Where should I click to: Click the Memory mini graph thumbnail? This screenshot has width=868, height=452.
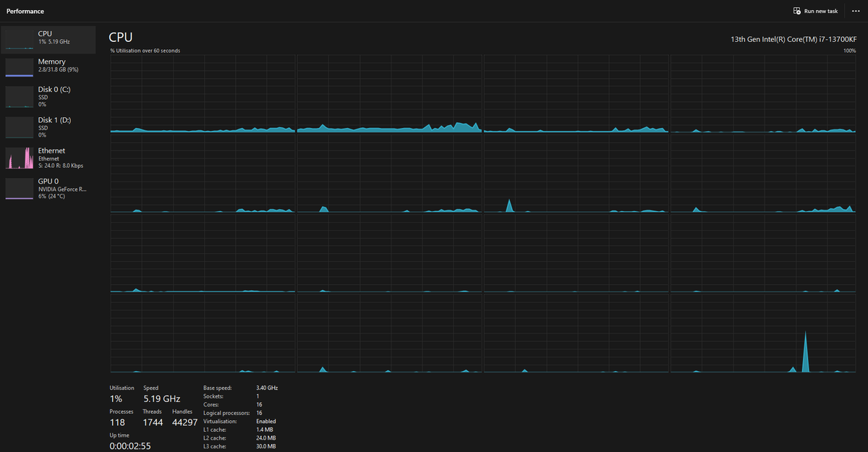click(20, 67)
